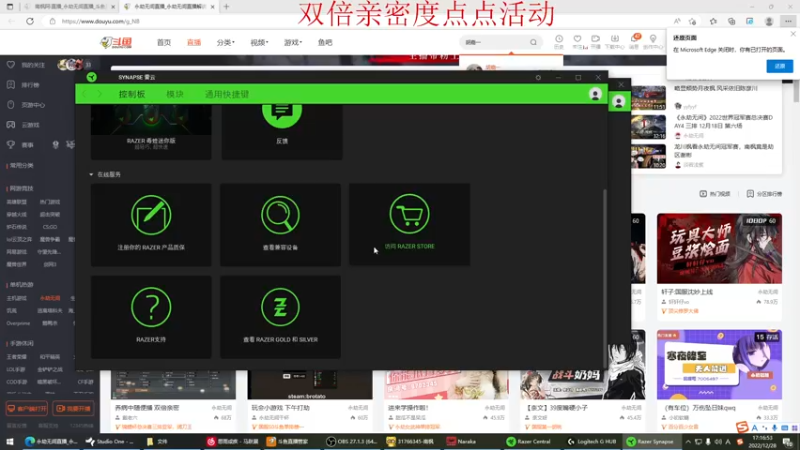Switch to Synapse global shortcuts tab

tap(227, 94)
